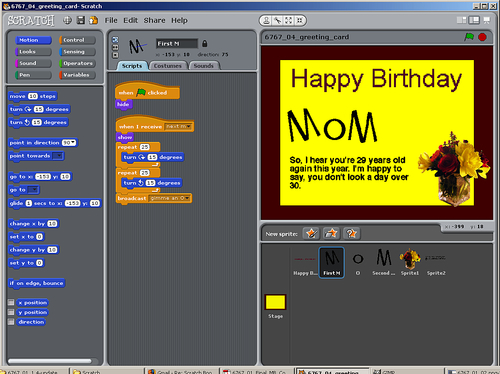Get a surprise sprite icon
Image resolution: width=500 pixels, height=374 pixels.
[x=351, y=233]
